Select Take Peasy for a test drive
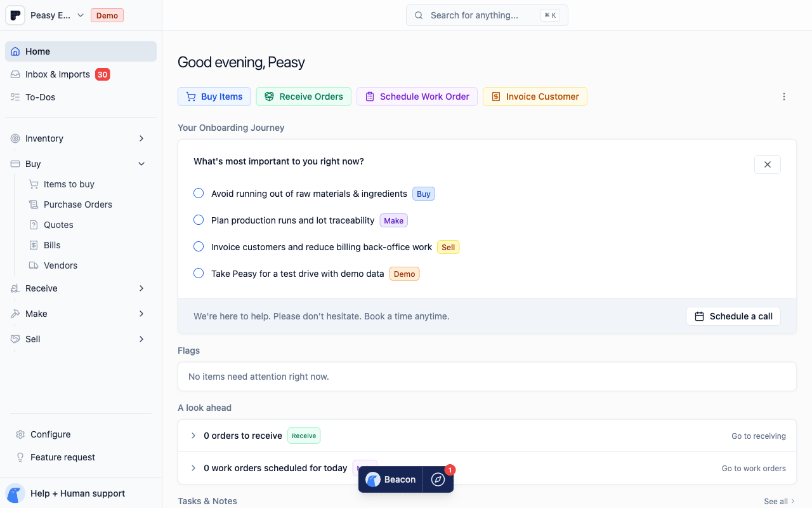This screenshot has height=508, width=812. pyautogui.click(x=199, y=273)
